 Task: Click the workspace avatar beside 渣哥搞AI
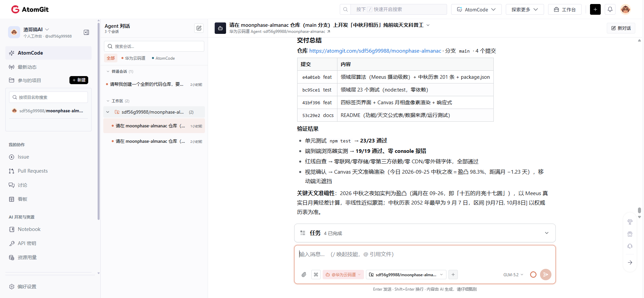point(14,32)
